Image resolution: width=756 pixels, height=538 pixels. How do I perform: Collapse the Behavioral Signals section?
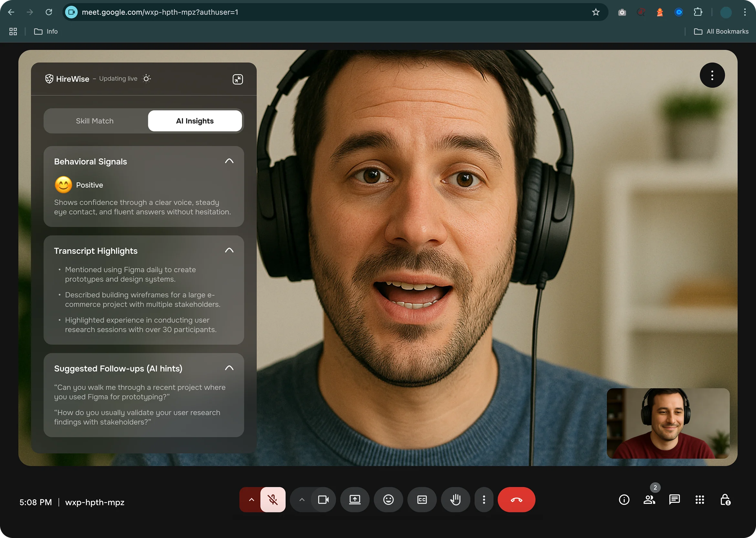click(x=229, y=161)
